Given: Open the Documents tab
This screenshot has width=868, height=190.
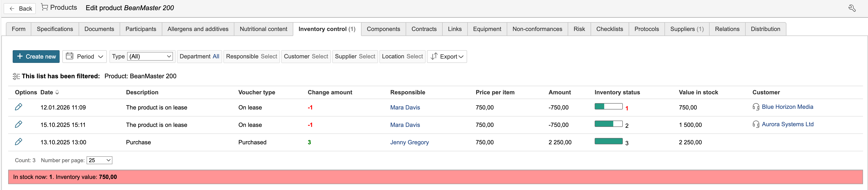Looking at the screenshot, I should tap(99, 29).
